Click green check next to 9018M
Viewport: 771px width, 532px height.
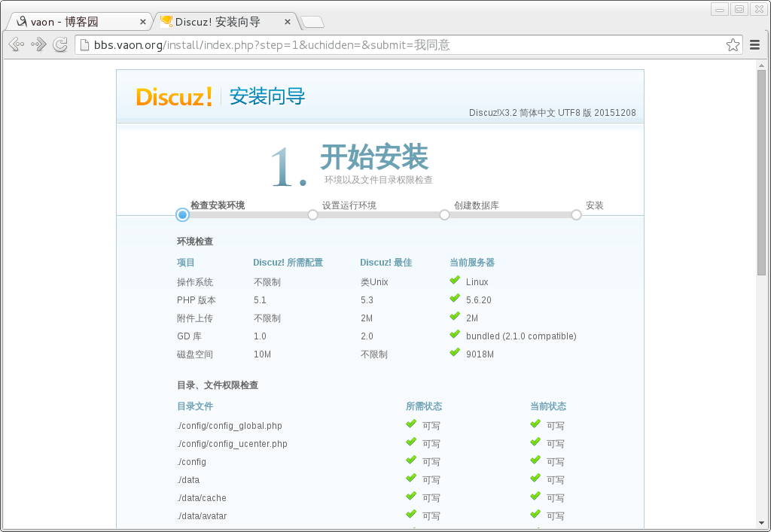click(455, 353)
